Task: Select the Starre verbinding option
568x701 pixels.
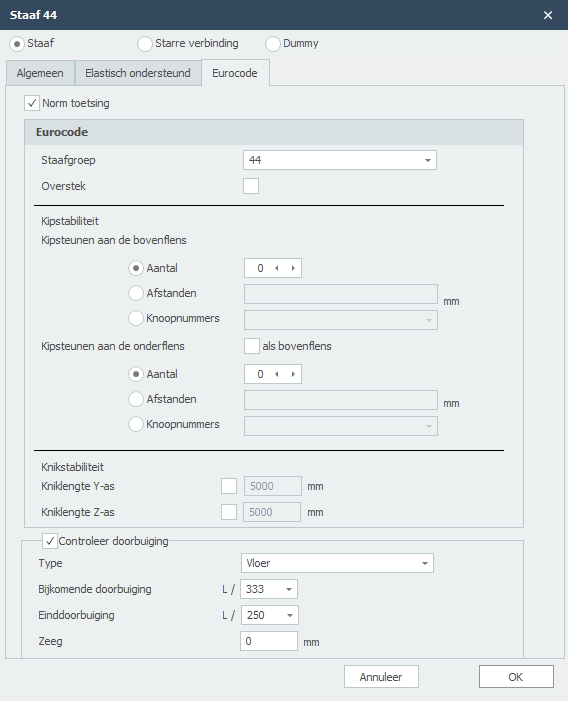Action: click(145, 44)
